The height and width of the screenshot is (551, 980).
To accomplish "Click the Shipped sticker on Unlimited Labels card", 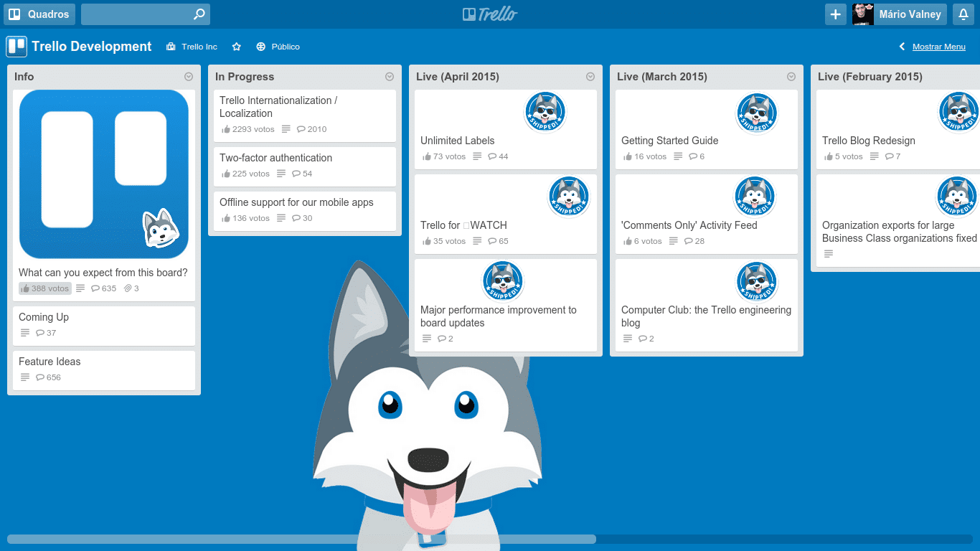I will click(x=545, y=112).
